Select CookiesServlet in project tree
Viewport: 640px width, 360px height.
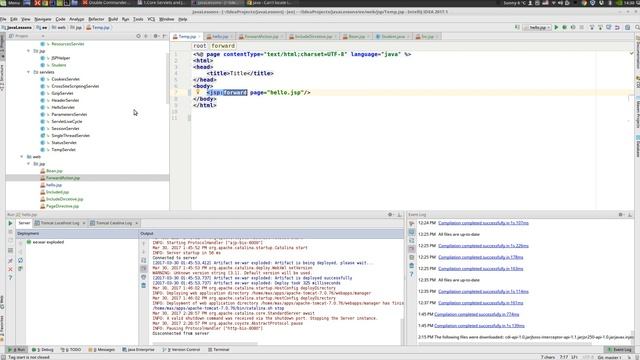(65, 79)
